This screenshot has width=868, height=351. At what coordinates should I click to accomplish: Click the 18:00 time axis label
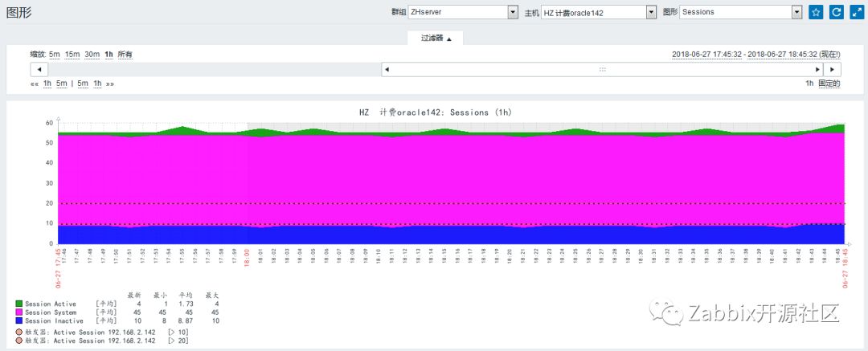tap(247, 257)
